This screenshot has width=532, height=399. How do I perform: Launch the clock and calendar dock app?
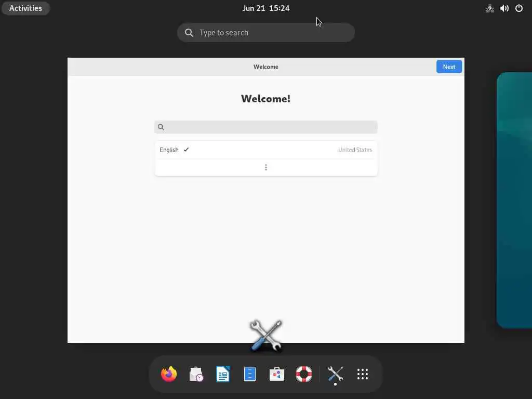196,374
